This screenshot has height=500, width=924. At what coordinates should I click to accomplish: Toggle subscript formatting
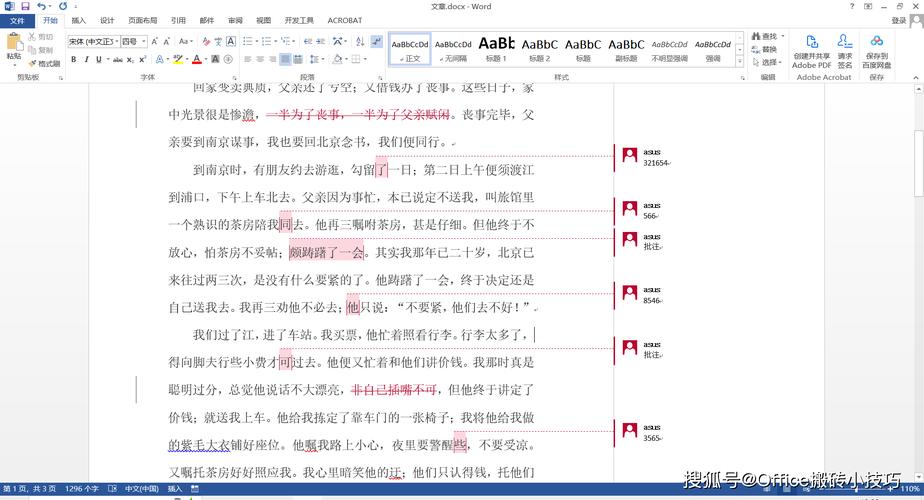click(x=130, y=60)
